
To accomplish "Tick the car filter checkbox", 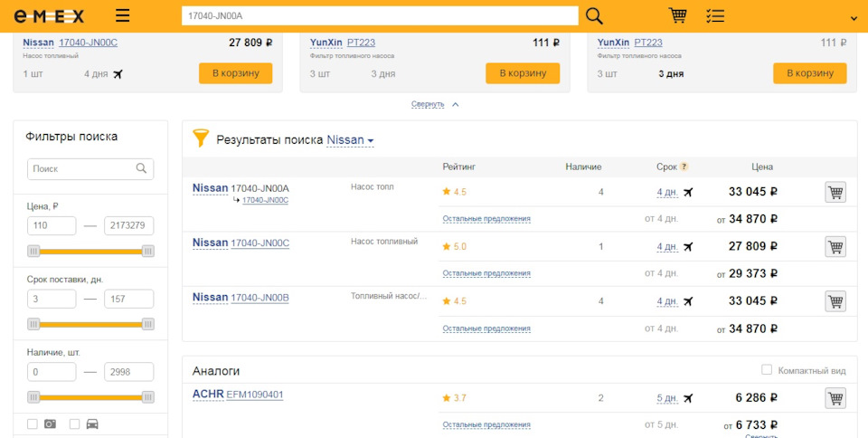I will point(74,424).
